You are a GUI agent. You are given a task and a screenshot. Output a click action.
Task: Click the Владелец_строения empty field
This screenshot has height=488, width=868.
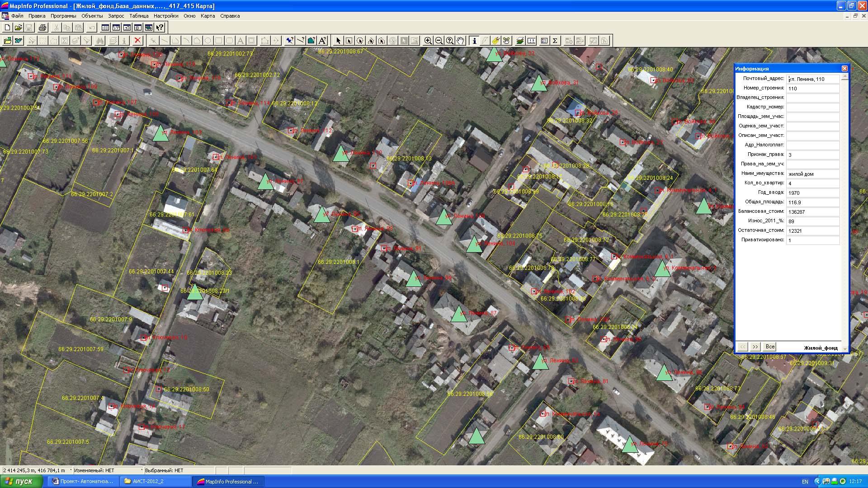[x=813, y=98]
